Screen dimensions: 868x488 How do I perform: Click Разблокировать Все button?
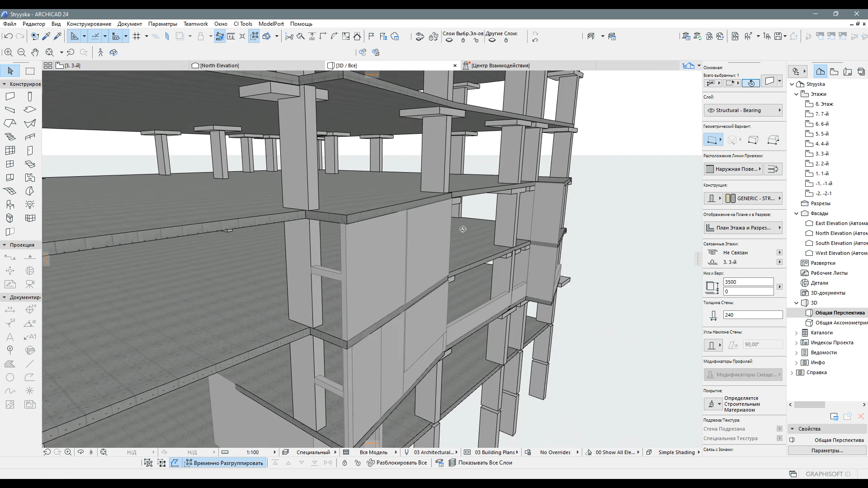click(397, 463)
